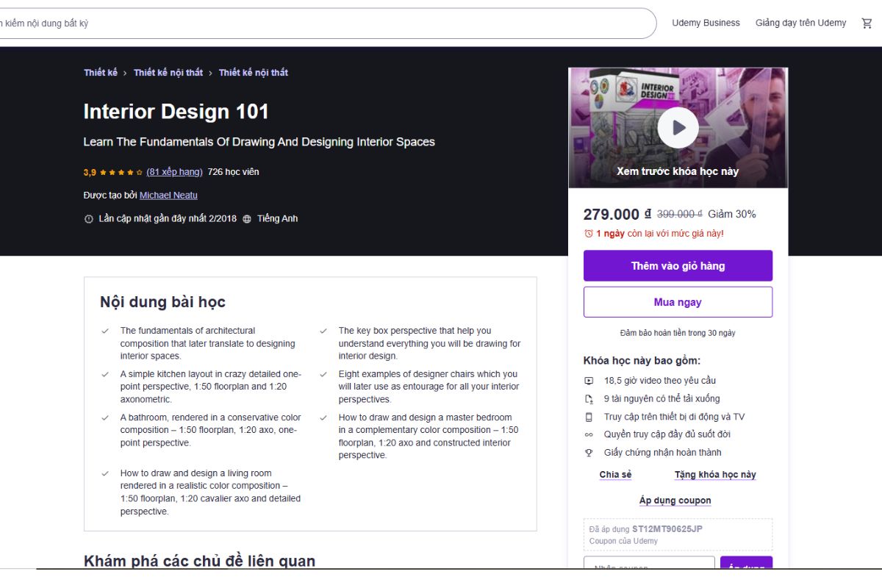The height and width of the screenshot is (588, 882).
Task: Click the alarm clock price timer icon
Action: pyautogui.click(x=588, y=234)
